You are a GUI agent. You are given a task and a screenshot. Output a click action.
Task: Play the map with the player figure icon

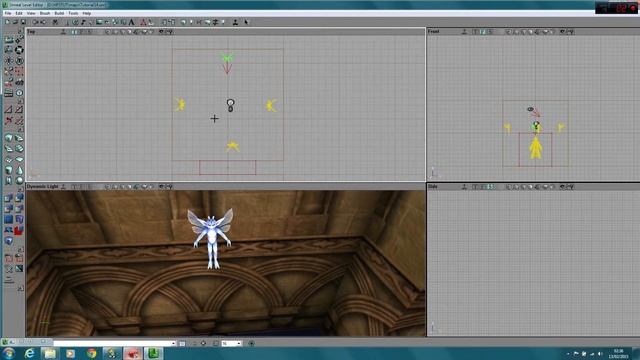236,22
